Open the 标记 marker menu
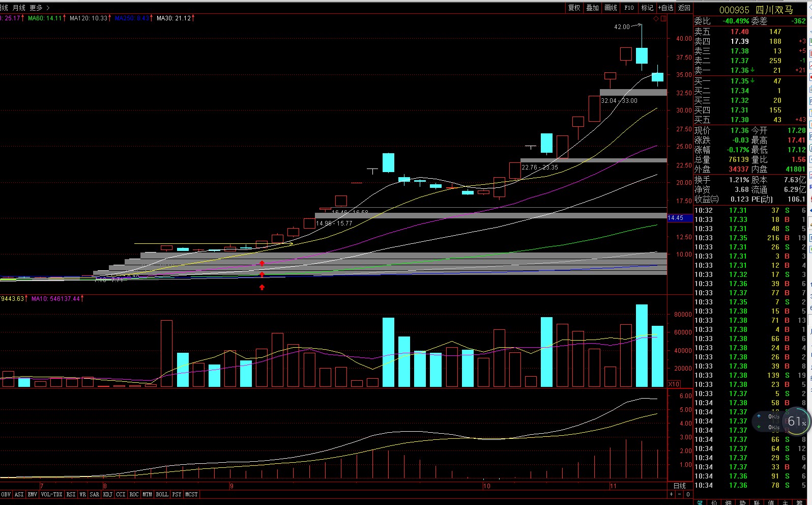 pos(647,8)
